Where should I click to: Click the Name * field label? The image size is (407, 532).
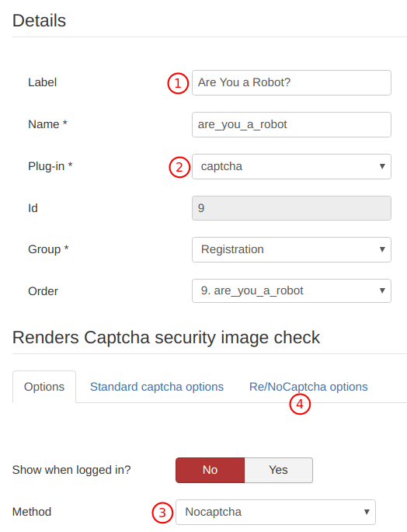point(47,124)
